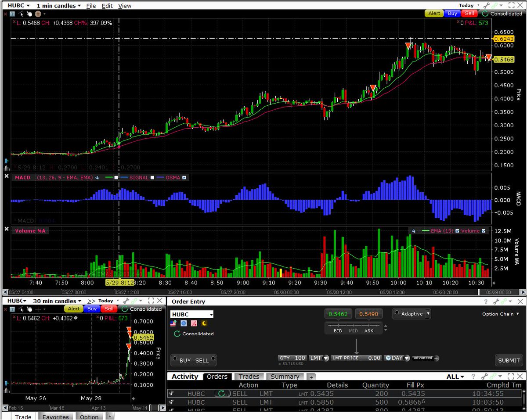Expand advanced order options plus button

point(436,358)
